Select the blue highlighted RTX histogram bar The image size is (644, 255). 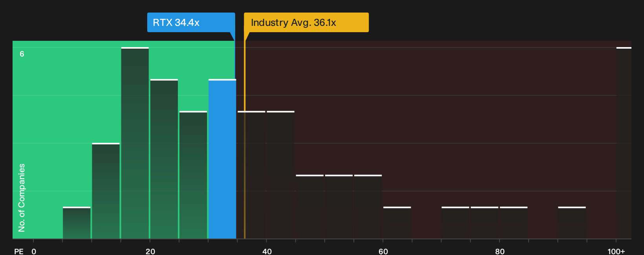pos(222,159)
